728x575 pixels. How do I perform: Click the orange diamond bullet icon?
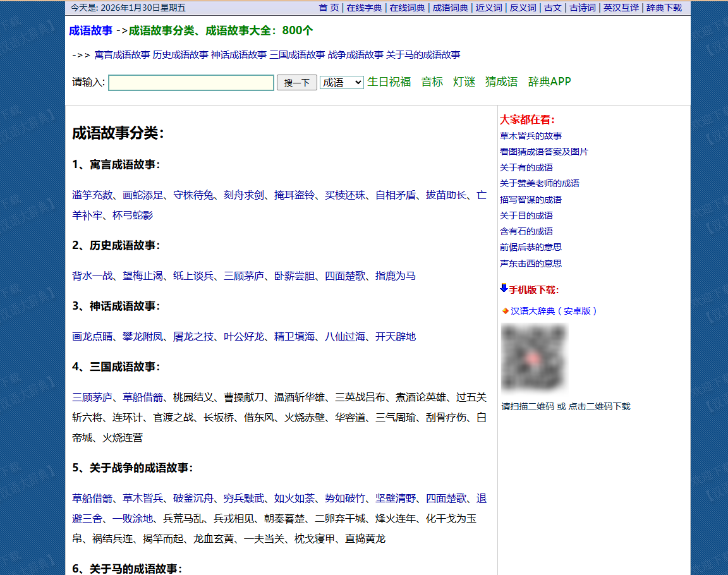point(505,311)
